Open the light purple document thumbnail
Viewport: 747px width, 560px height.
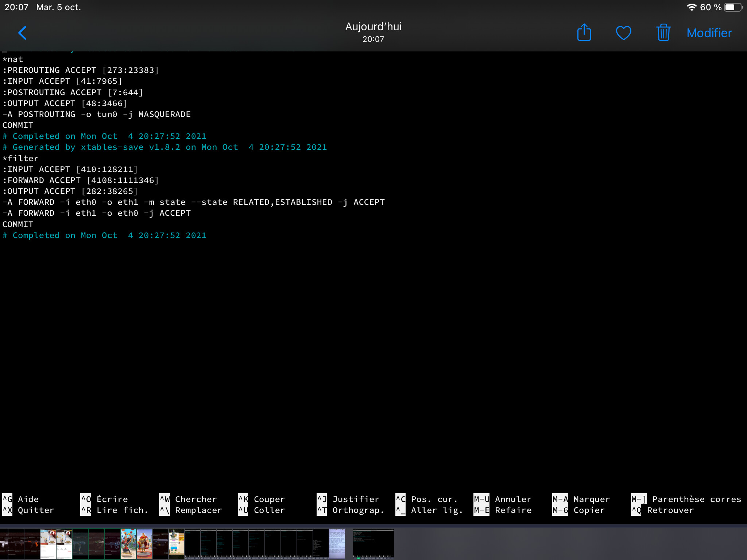337,544
